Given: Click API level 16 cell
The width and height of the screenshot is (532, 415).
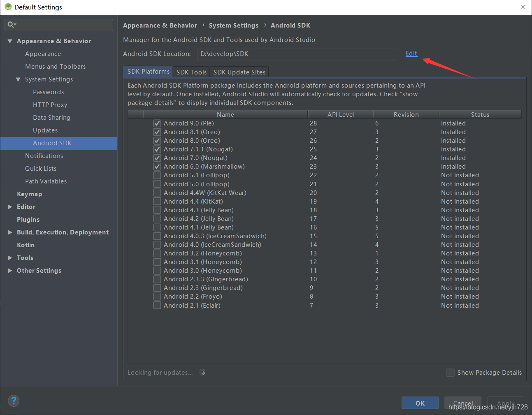Looking at the screenshot, I should point(314,227).
